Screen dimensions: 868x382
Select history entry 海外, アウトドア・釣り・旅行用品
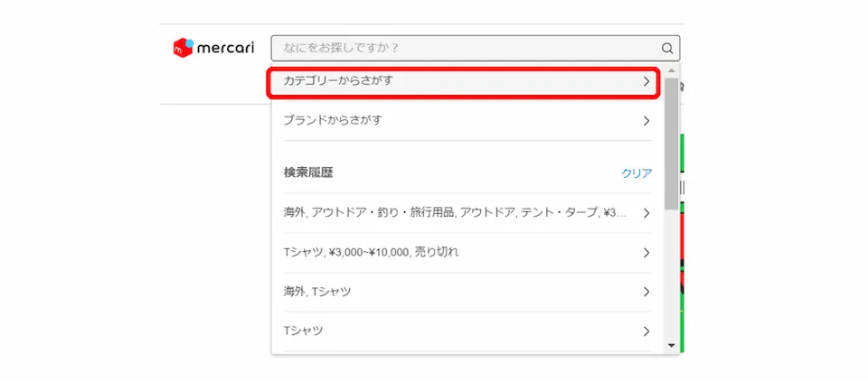[467, 213]
